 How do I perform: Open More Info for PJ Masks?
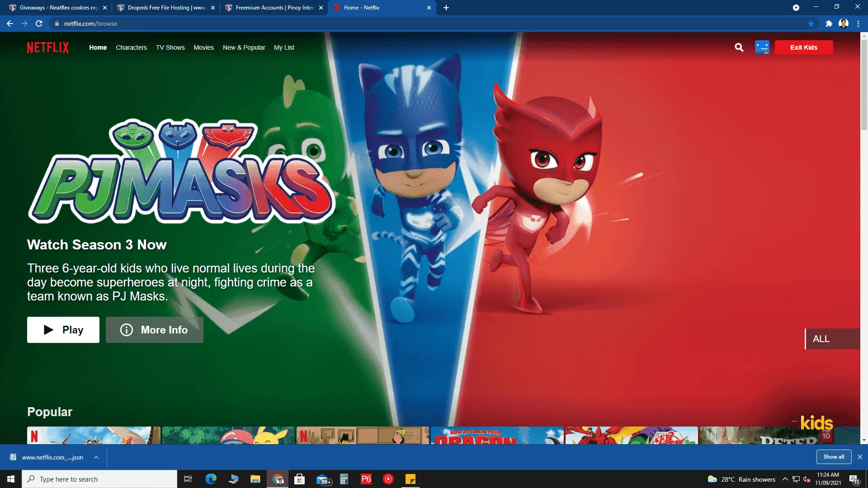(155, 330)
